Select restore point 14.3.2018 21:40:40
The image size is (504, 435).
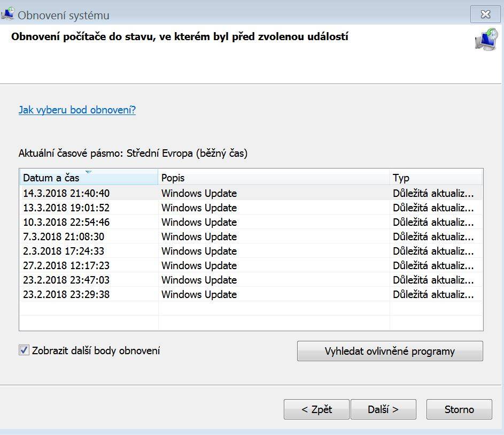251,193
